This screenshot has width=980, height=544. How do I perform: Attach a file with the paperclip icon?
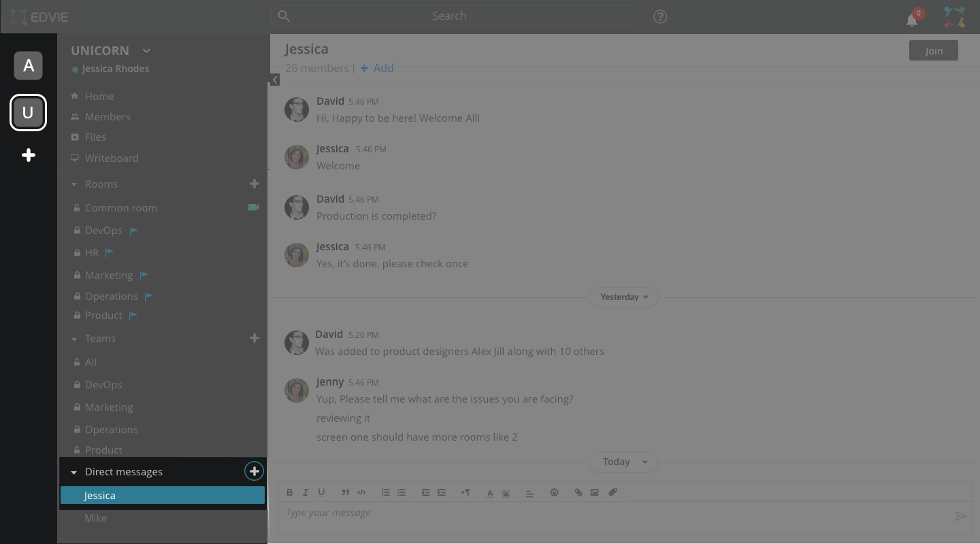pyautogui.click(x=612, y=492)
